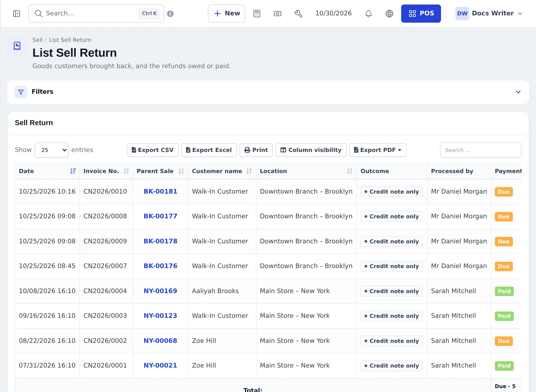The image size is (536, 392).
Task: Go to Sell breadcrumb
Action: pos(37,40)
